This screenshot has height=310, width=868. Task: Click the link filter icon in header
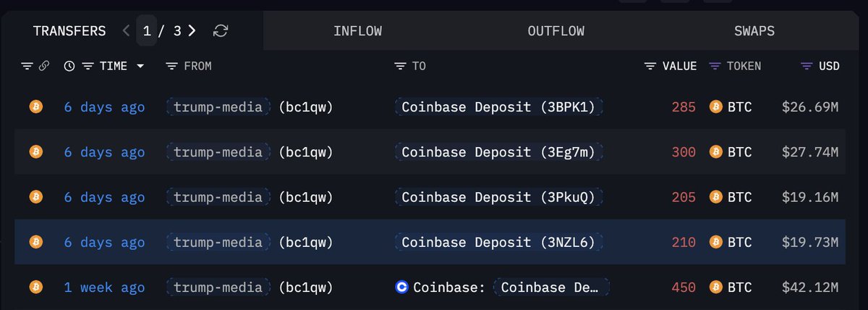[44, 66]
